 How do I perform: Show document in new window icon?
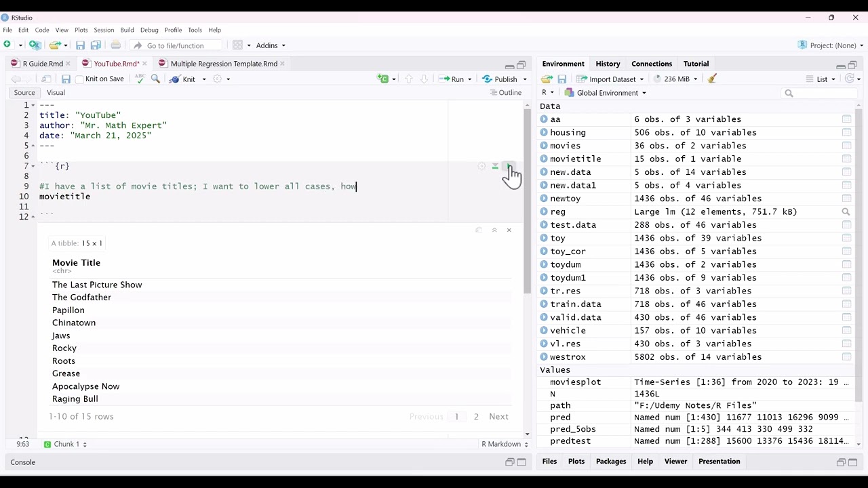pos(46,79)
